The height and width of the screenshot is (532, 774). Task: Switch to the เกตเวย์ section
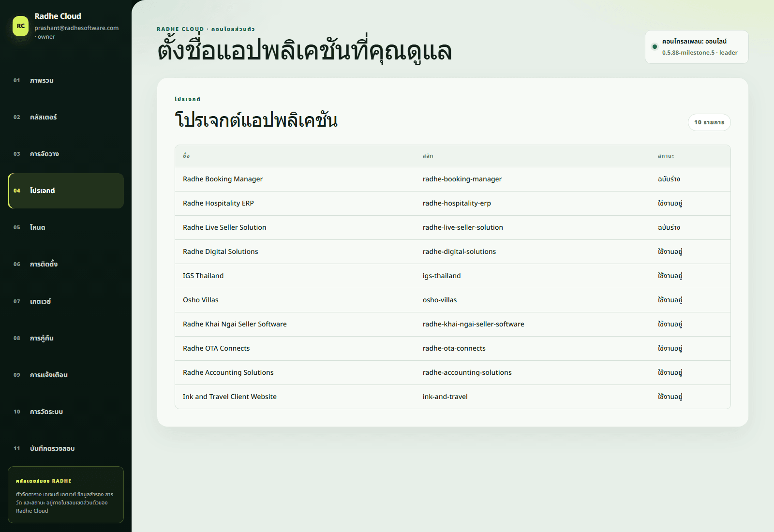pyautogui.click(x=66, y=301)
